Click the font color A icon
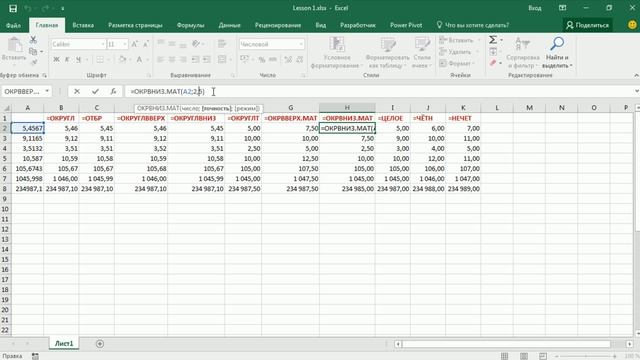Screen dimensions: 640x360 click(x=139, y=60)
